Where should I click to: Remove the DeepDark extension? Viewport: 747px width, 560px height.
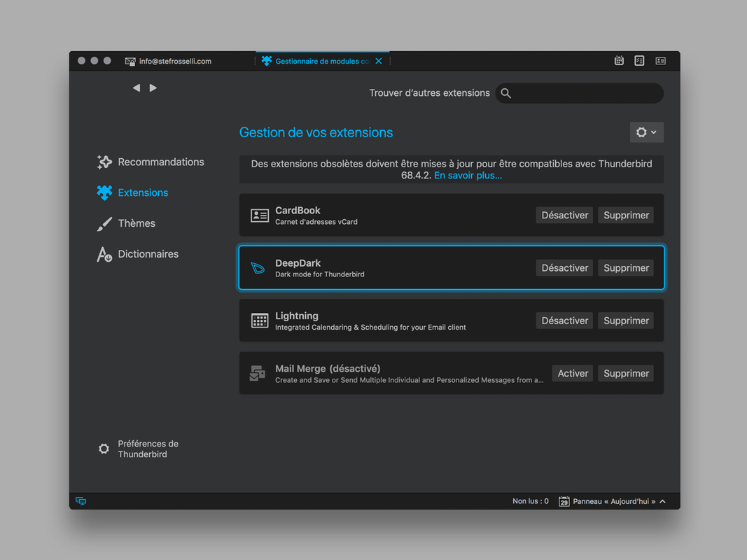tap(626, 268)
